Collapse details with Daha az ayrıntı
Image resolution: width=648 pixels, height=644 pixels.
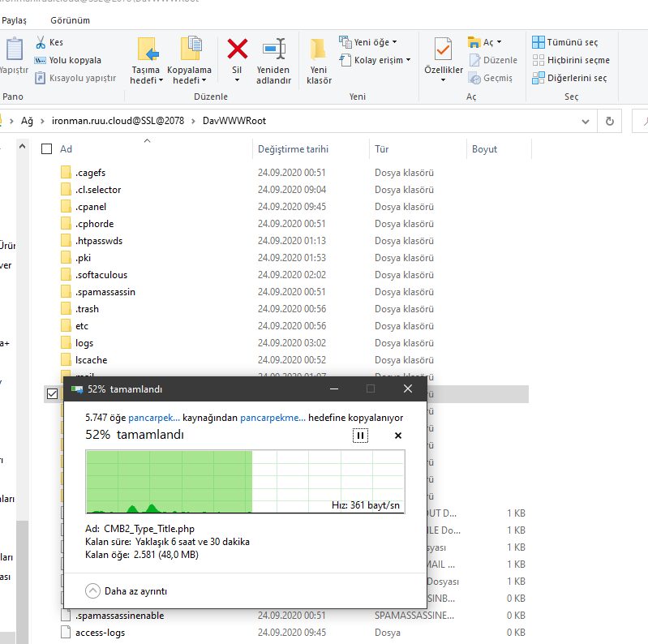127,591
